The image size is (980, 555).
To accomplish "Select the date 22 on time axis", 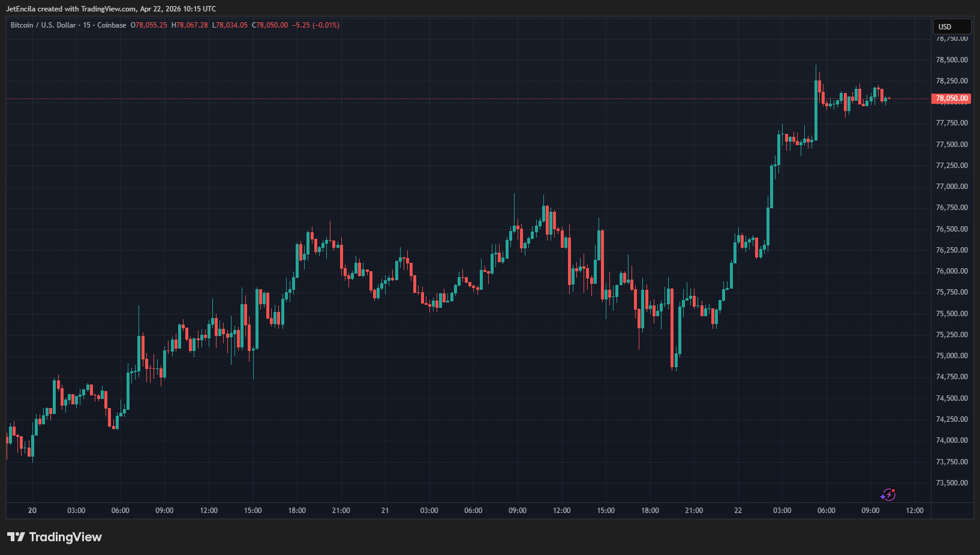I will coord(738,511).
